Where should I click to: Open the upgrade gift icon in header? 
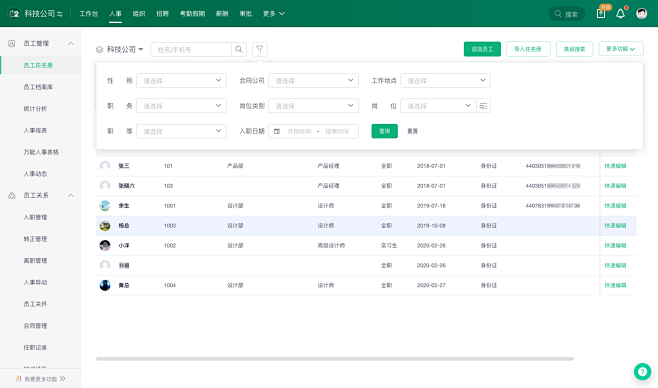pyautogui.click(x=601, y=13)
